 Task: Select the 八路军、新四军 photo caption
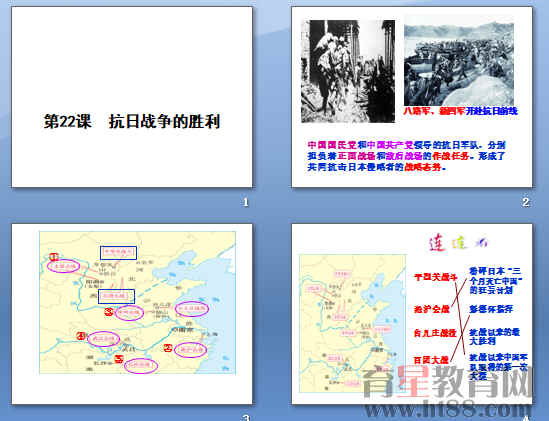[460, 111]
